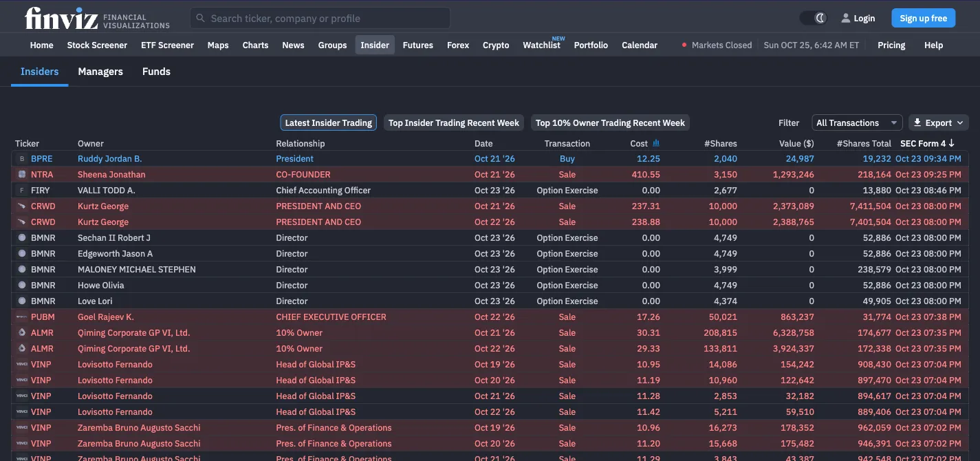The image size is (980, 461).
Task: Click the BPRE ticker logo icon
Action: [22, 159]
